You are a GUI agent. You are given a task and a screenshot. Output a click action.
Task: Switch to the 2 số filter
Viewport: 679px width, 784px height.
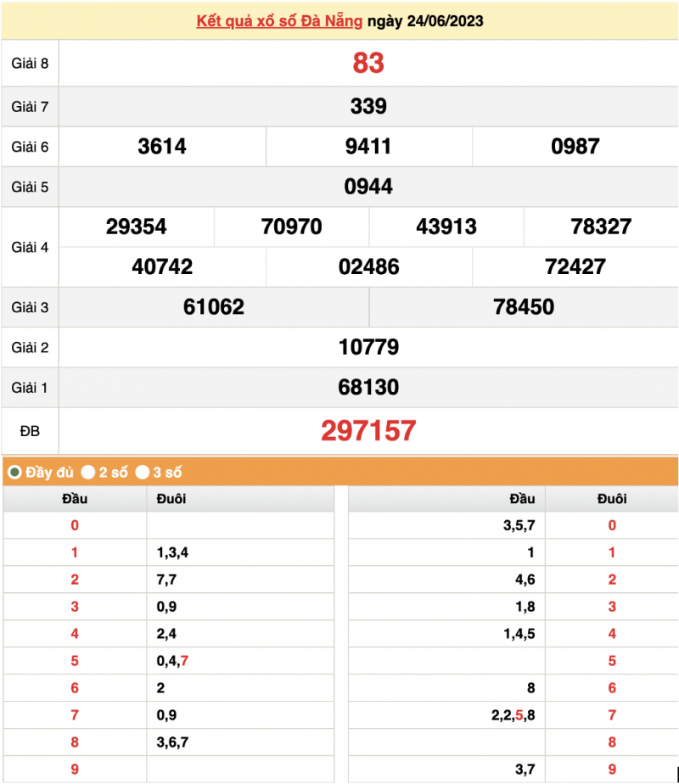coord(88,472)
